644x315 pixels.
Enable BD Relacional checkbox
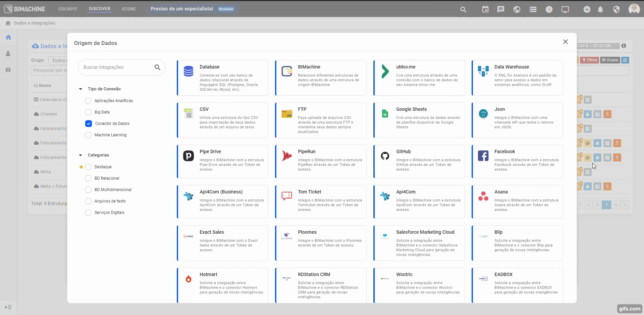(x=88, y=178)
